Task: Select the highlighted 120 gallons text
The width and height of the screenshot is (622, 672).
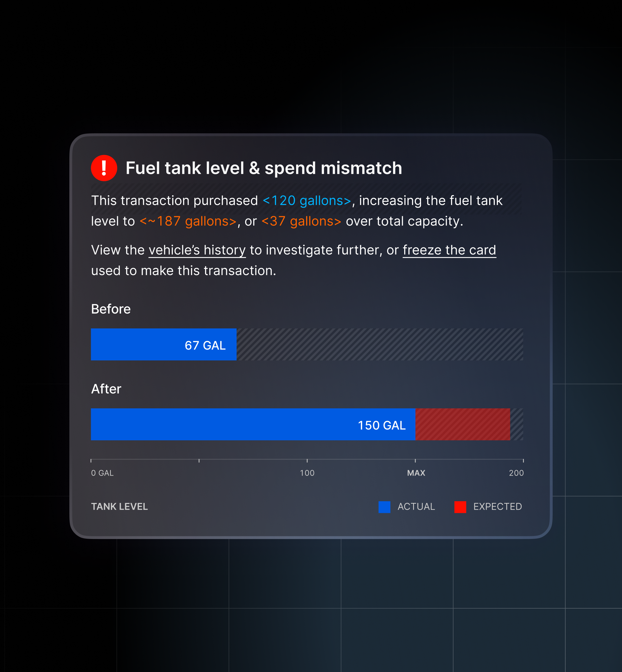Action: 307,201
